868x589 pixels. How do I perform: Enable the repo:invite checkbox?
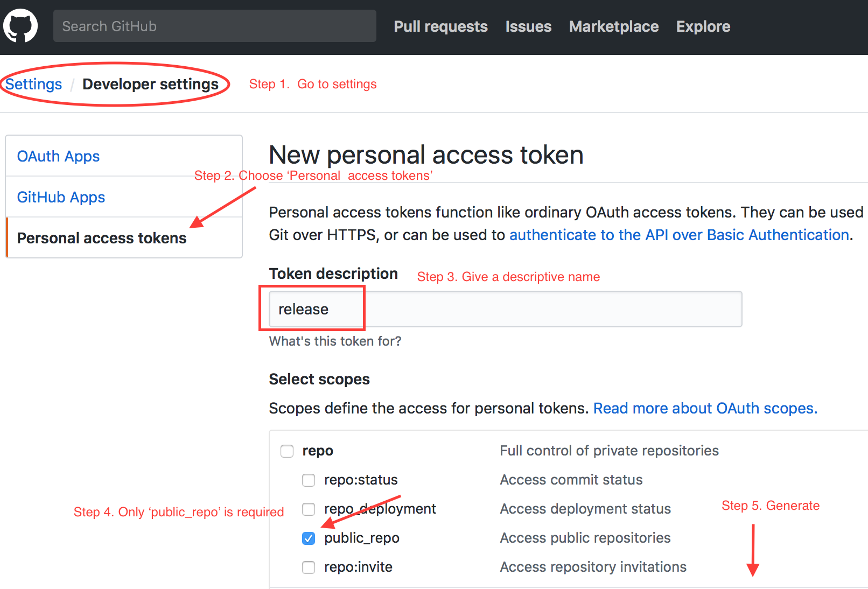pyautogui.click(x=309, y=567)
